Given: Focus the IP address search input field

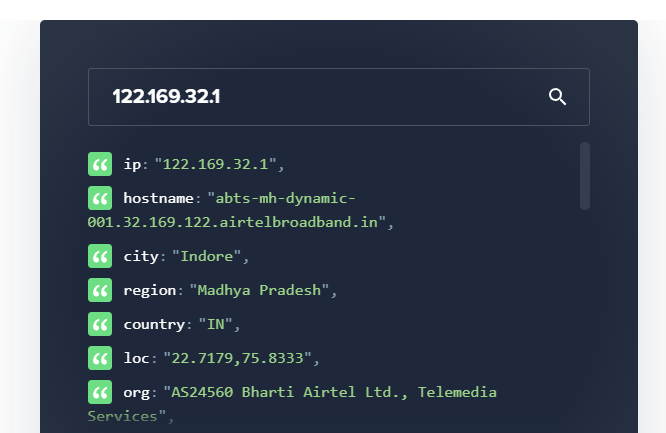Looking at the screenshot, I should coord(320,97).
